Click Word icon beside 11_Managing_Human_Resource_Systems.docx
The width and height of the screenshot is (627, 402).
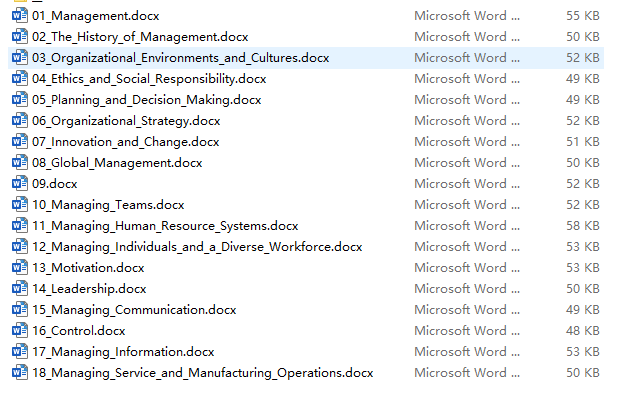pos(20,226)
